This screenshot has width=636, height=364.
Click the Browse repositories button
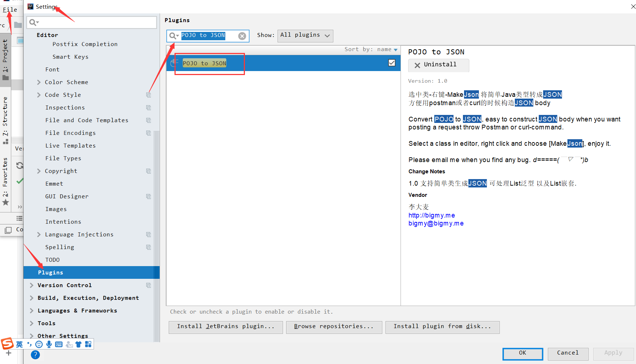[333, 327]
